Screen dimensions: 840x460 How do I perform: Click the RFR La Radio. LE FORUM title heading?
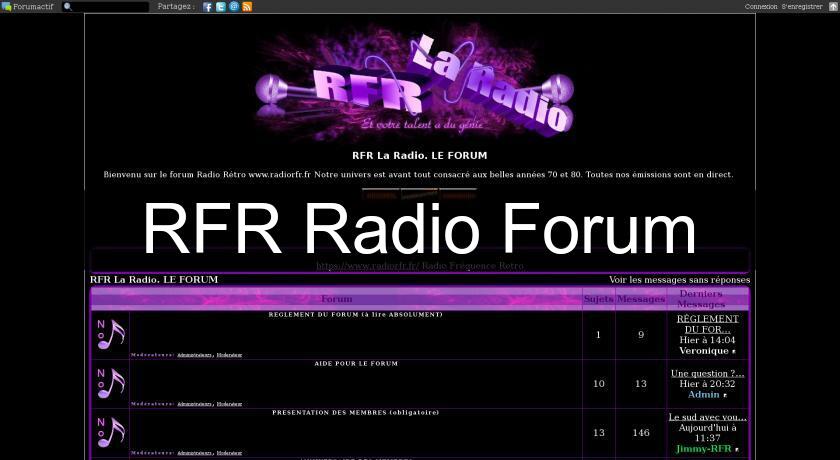(x=419, y=156)
